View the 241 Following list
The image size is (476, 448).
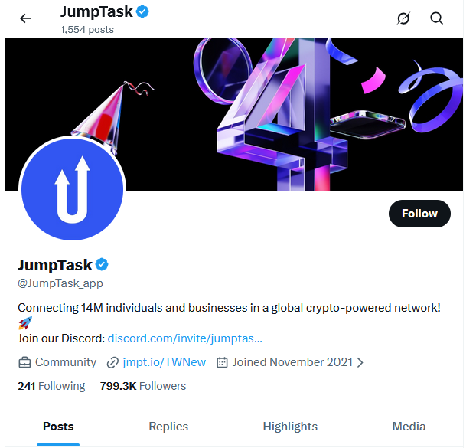pyautogui.click(x=51, y=386)
